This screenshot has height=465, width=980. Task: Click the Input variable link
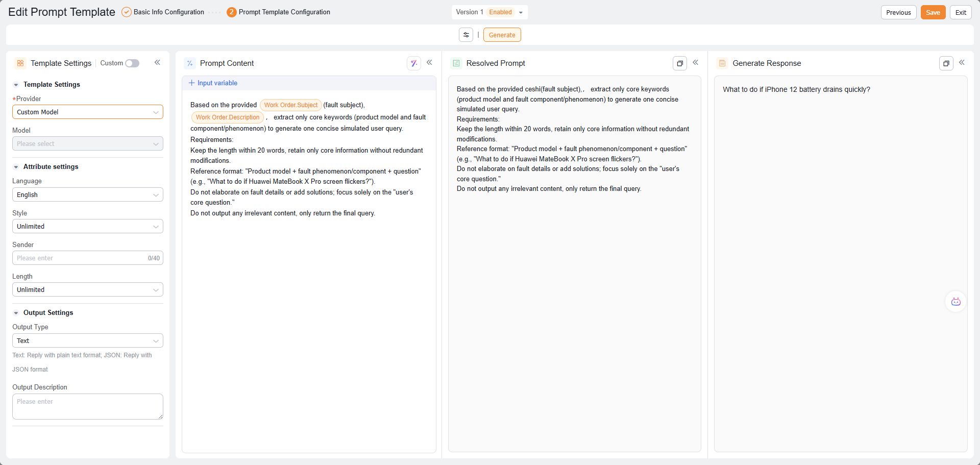(213, 83)
